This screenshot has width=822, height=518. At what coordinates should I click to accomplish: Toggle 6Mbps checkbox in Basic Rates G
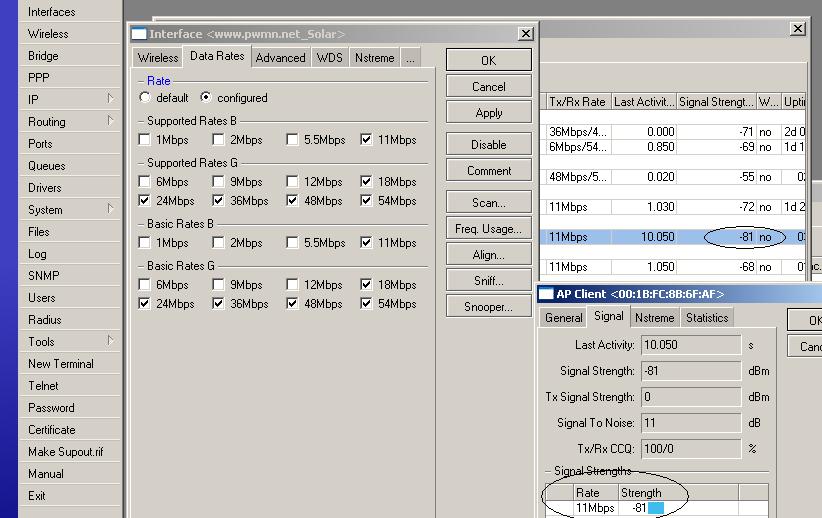coord(145,285)
